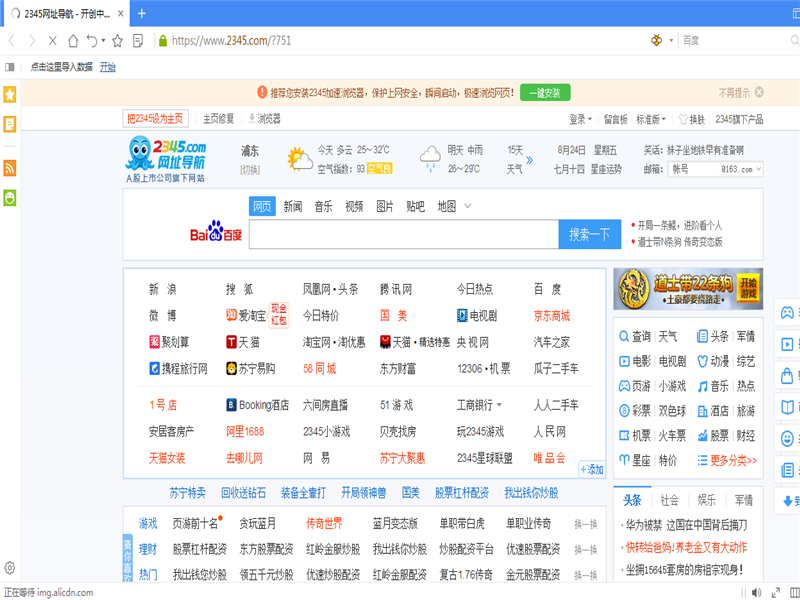Open 15-day weather forecast arrow

pos(530,160)
